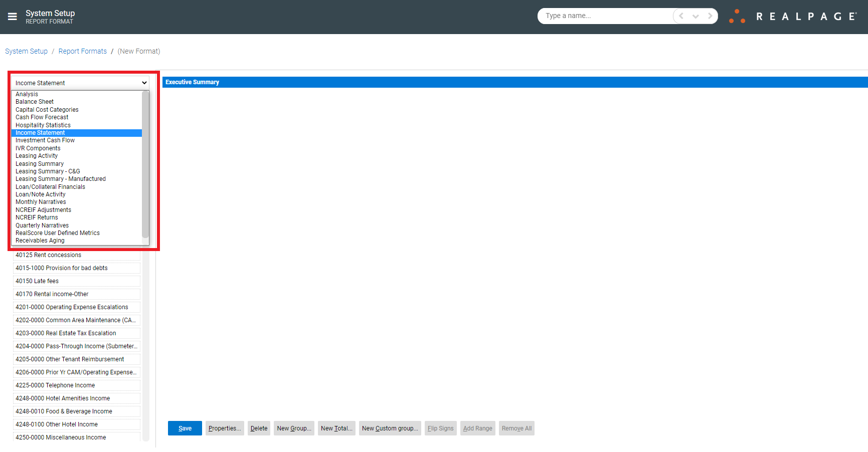Expand the search name dropdown chevron

pos(696,16)
